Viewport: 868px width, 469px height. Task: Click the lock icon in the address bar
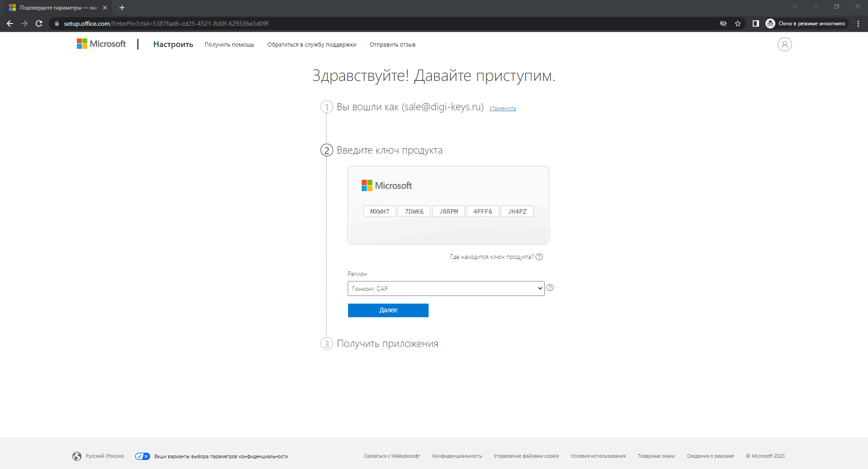(57, 23)
